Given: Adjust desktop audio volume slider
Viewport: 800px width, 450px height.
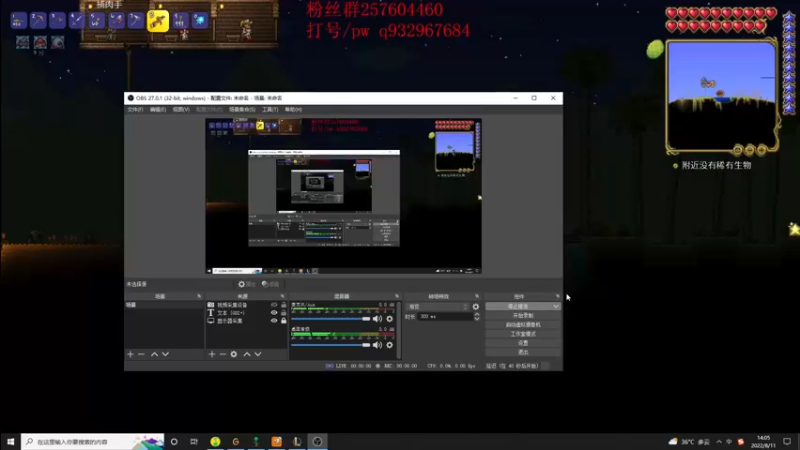Looking at the screenshot, I should tap(331, 345).
